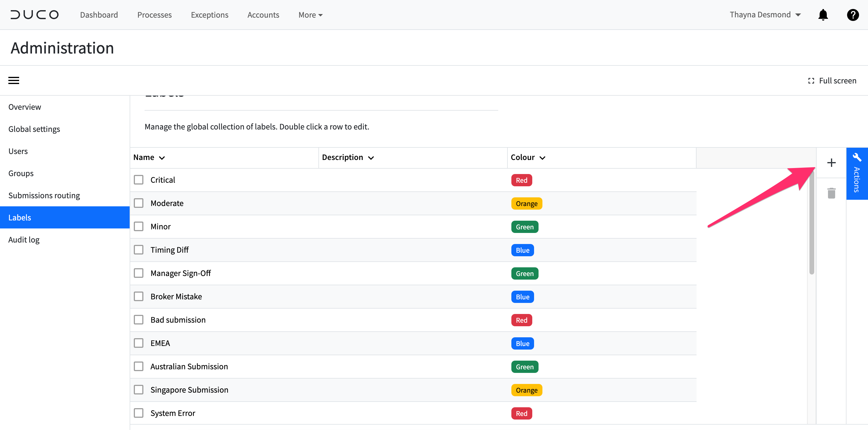Viewport: 868px width, 430px height.
Task: Click the Green badge for Minor
Action: pyautogui.click(x=525, y=227)
